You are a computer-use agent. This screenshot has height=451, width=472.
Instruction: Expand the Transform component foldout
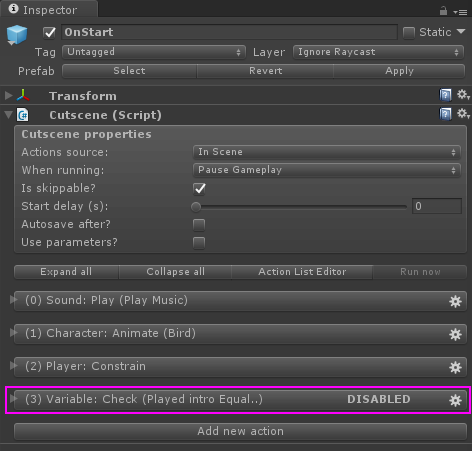coord(9,96)
